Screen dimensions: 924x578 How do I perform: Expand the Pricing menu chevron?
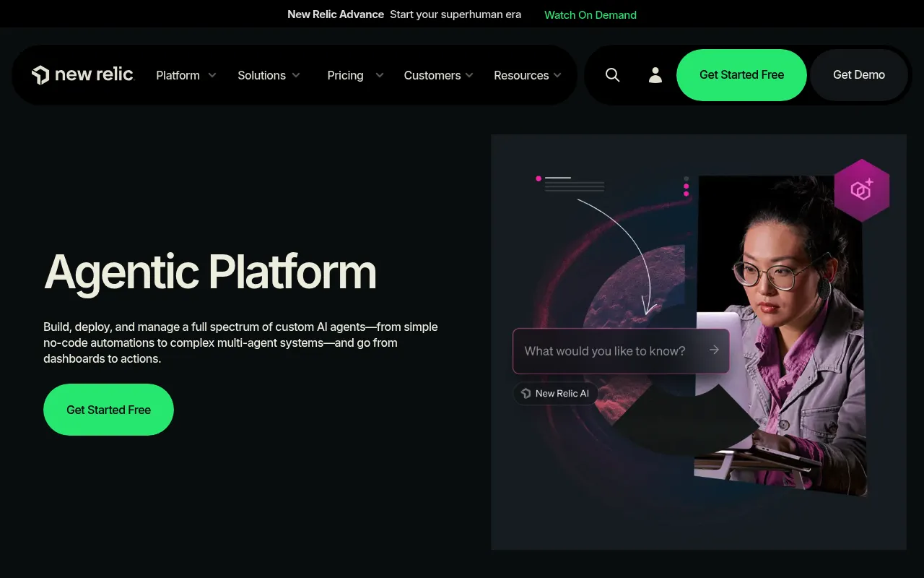pyautogui.click(x=380, y=75)
